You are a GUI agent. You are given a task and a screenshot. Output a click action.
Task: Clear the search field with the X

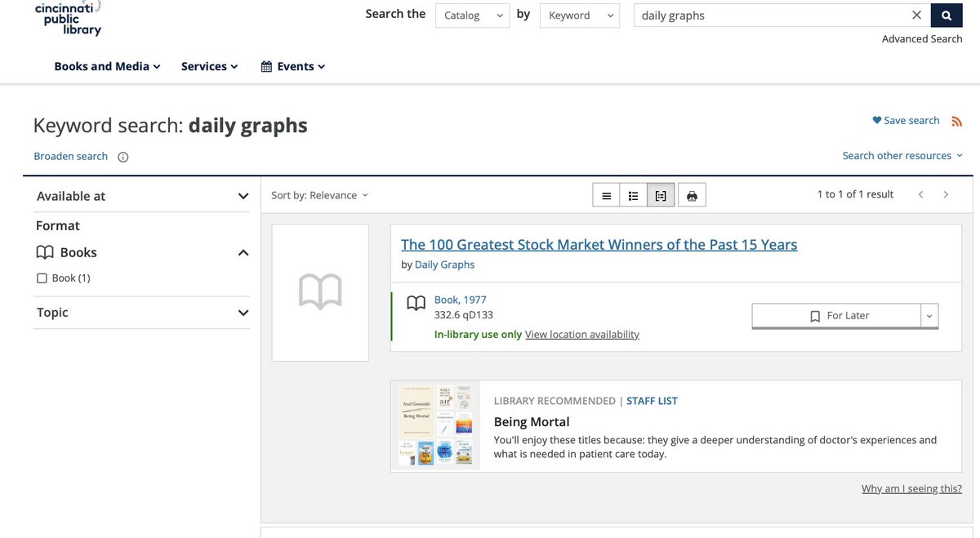916,16
